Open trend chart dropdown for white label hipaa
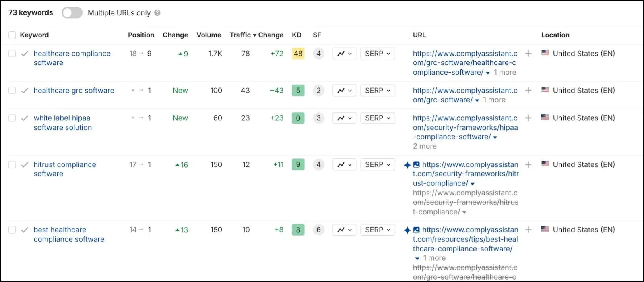The image size is (644, 282). tap(344, 118)
